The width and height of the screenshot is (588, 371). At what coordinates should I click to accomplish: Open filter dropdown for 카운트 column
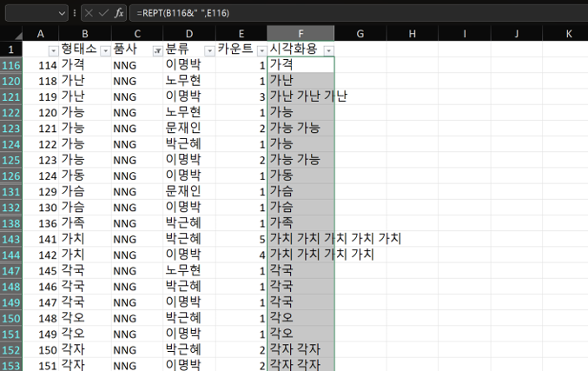pyautogui.click(x=261, y=50)
